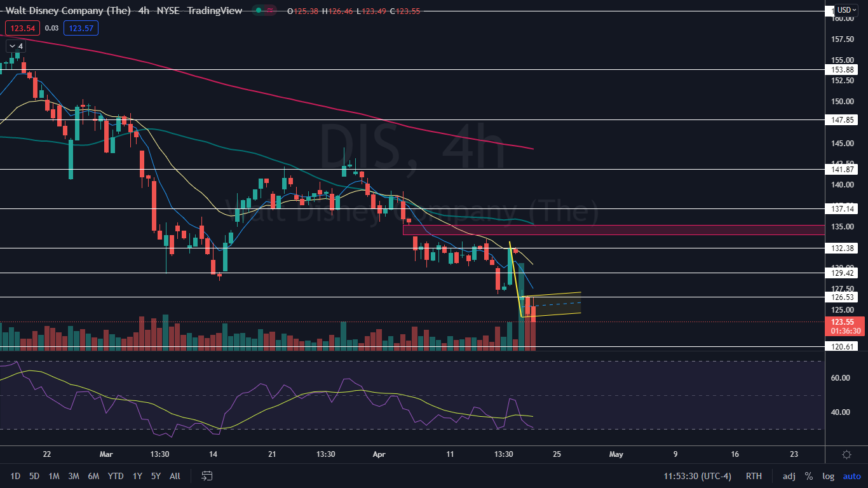Select the 126.53 horizontal line price label
This screenshot has height=488, width=868.
841,297
